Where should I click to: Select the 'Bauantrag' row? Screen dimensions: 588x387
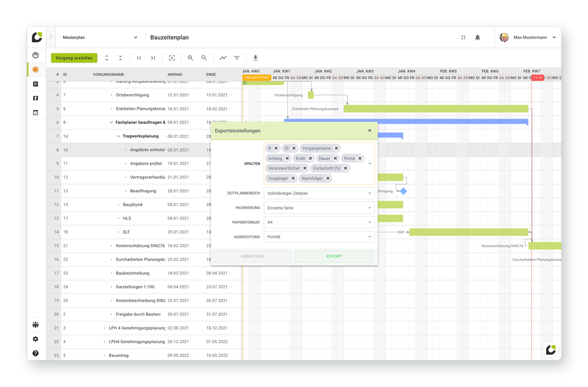pos(143,355)
